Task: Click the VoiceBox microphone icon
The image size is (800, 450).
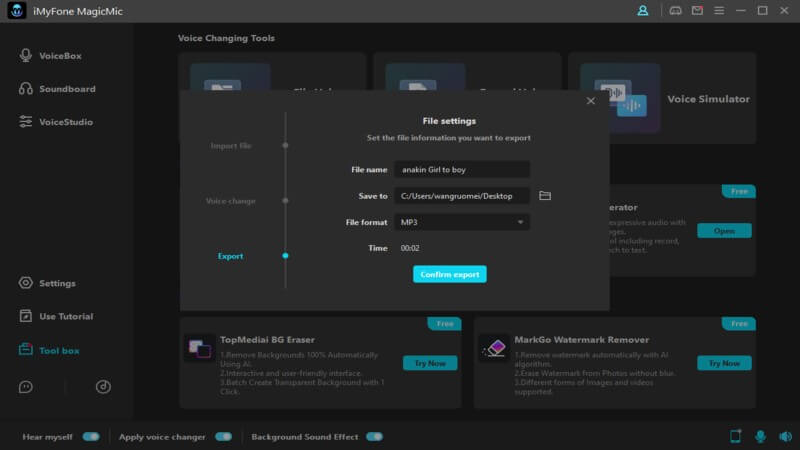Action: (26, 56)
